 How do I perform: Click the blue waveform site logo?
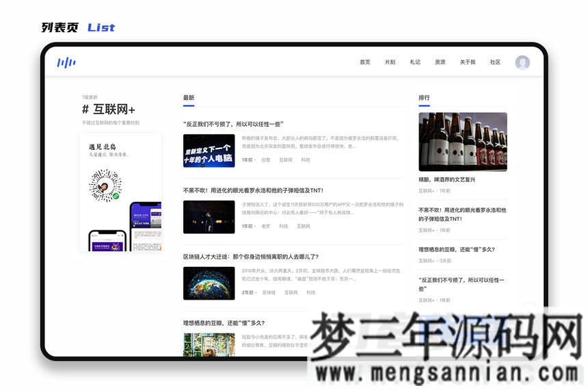[x=66, y=62]
